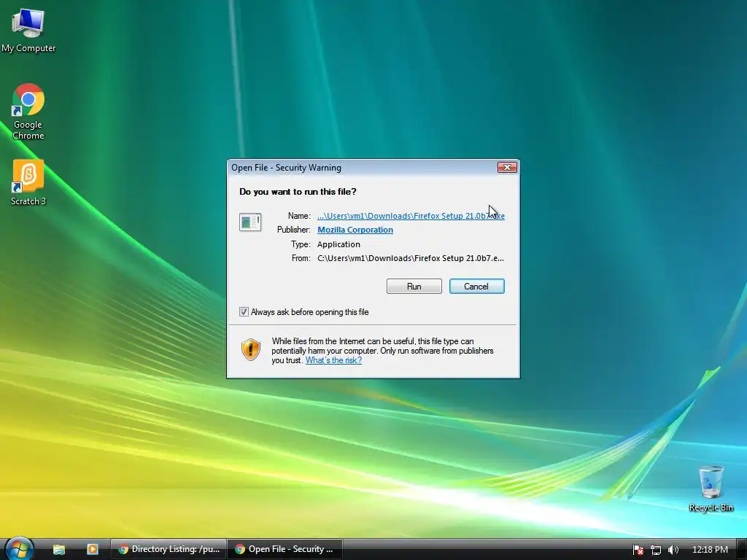
Task: Click the Cancel button
Action: point(476,286)
